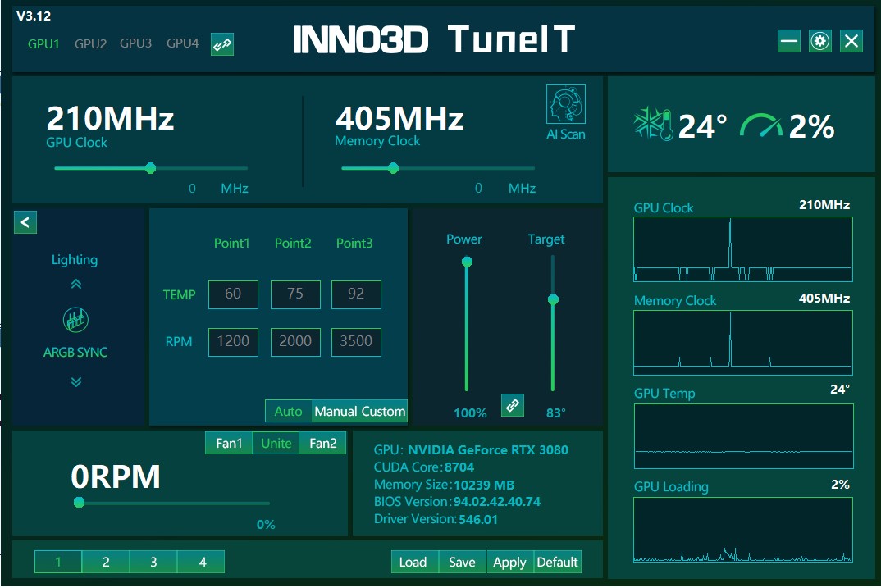The image size is (881, 588).
Task: Click the Point3 RPM field showing 3500
Action: click(356, 342)
